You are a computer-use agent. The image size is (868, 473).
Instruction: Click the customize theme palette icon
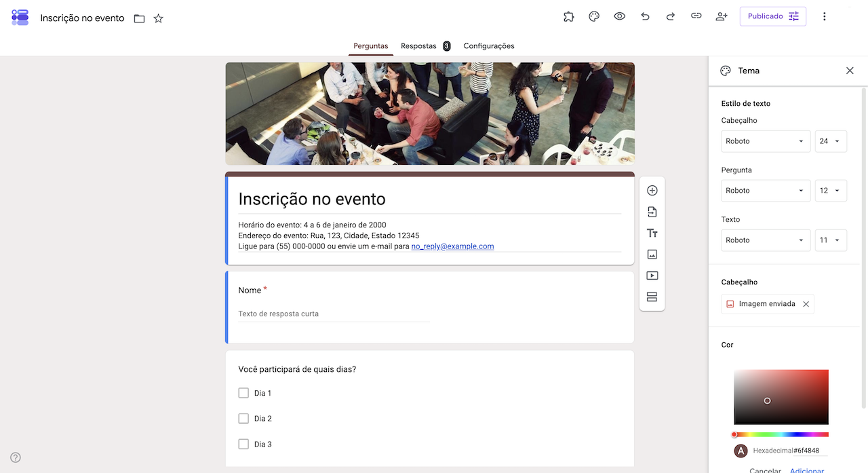point(594,16)
